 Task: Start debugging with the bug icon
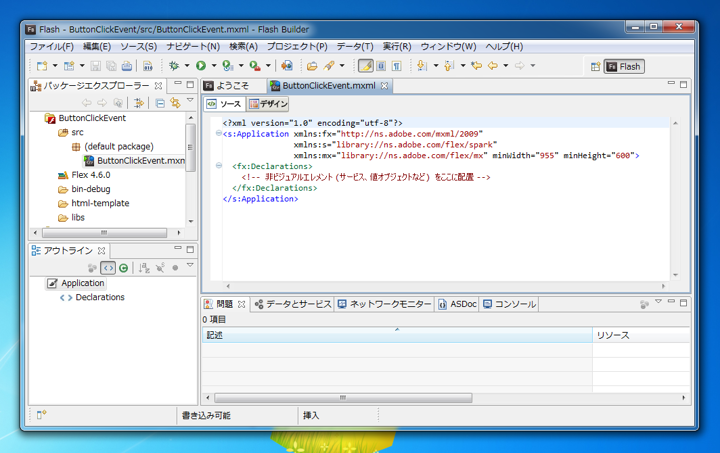click(174, 66)
